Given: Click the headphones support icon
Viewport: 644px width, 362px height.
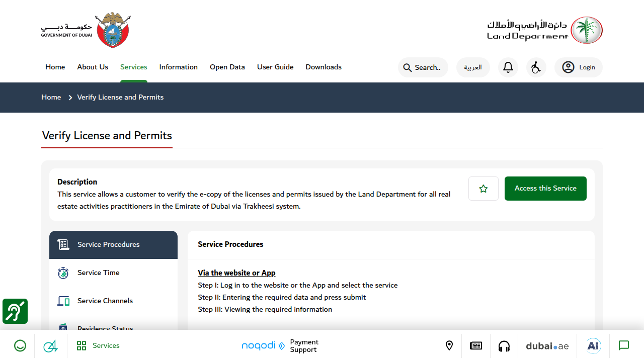Looking at the screenshot, I should pos(504,346).
